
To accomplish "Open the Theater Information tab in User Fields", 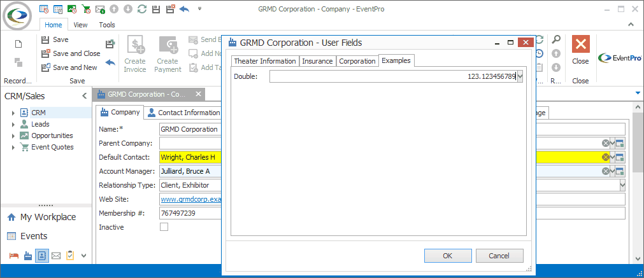I will 265,61.
